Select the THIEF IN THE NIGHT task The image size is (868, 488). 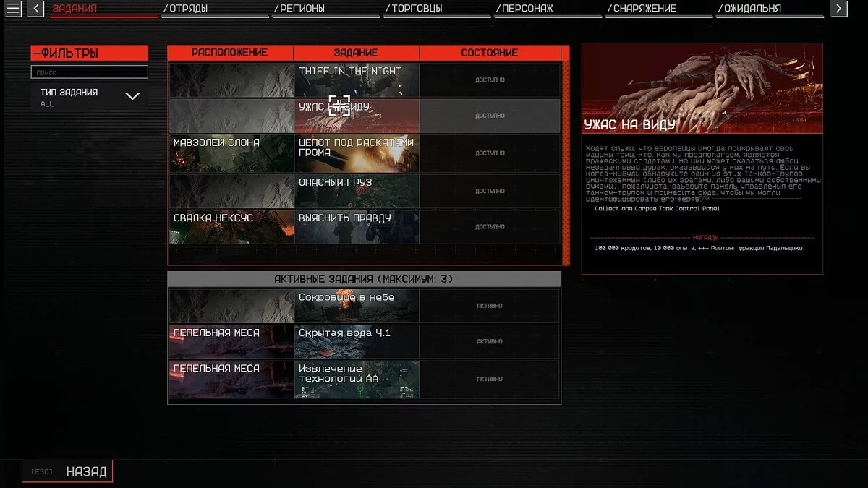click(357, 80)
